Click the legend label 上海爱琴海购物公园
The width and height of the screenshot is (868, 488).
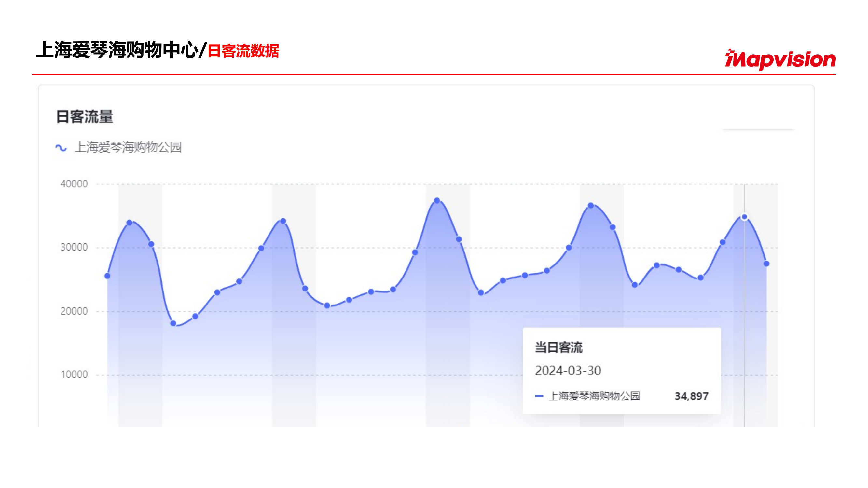pyautogui.click(x=128, y=147)
